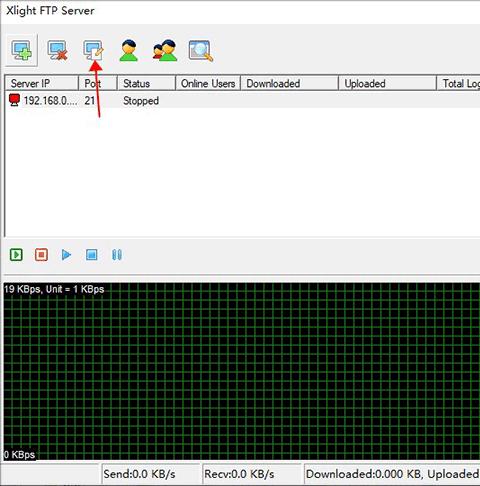This screenshot has height=486, width=480.
Task: Sort by the Uploaded column header
Action: 387,83
